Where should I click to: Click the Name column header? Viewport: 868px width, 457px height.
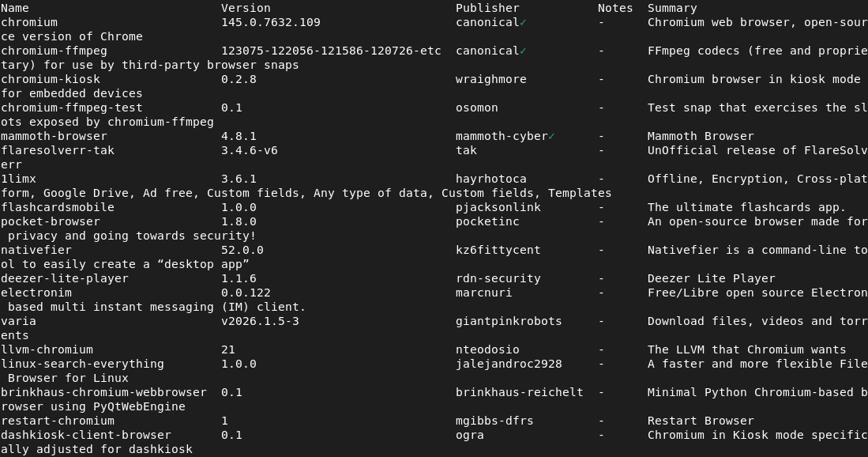pos(15,8)
